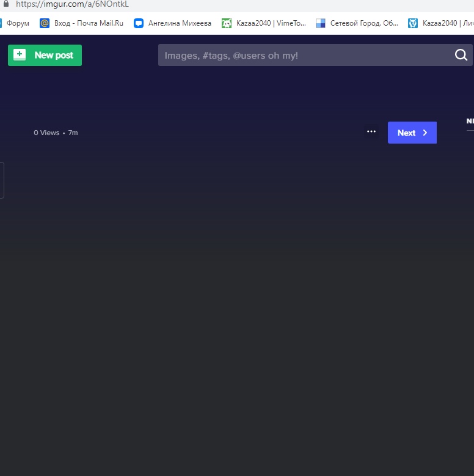This screenshot has width=474, height=476.
Task: Click the padlock site info icon
Action: (6, 4)
